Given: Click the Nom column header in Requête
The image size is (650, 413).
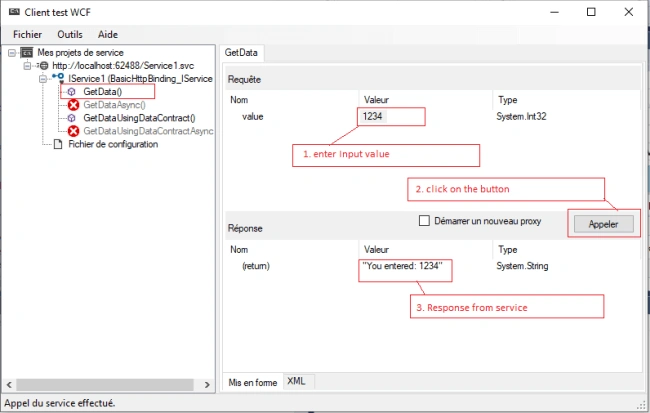Looking at the screenshot, I should (239, 100).
